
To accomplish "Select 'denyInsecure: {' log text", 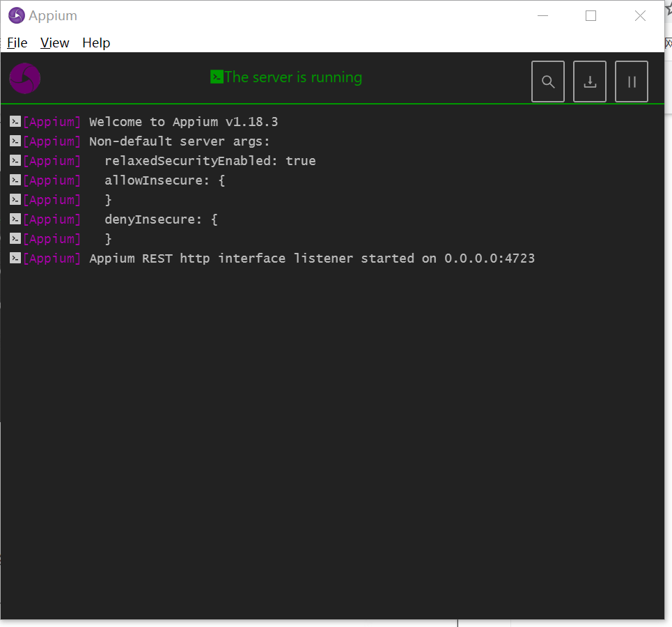I will click(161, 219).
